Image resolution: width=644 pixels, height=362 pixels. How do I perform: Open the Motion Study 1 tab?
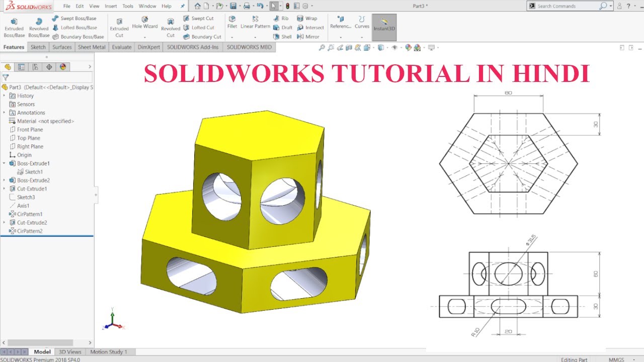pyautogui.click(x=109, y=352)
